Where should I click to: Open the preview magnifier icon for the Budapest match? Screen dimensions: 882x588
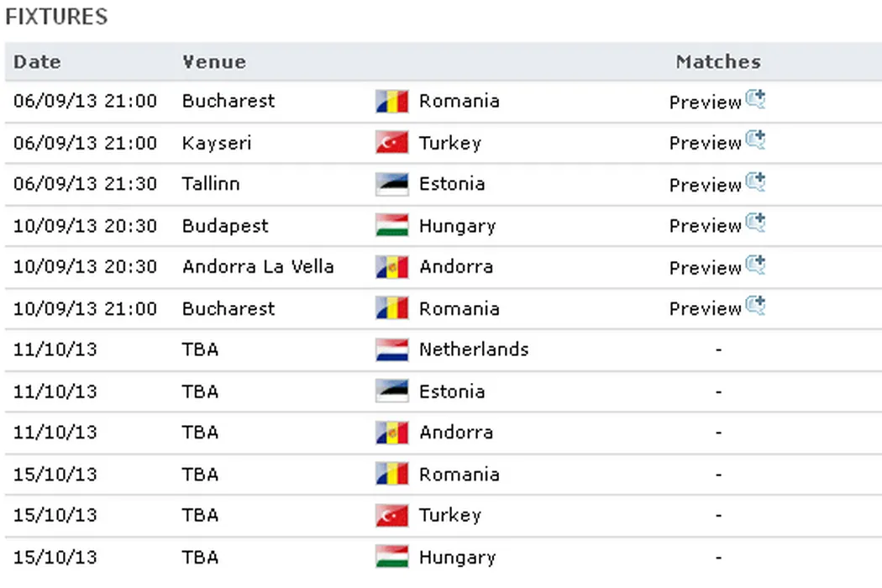pos(755,224)
